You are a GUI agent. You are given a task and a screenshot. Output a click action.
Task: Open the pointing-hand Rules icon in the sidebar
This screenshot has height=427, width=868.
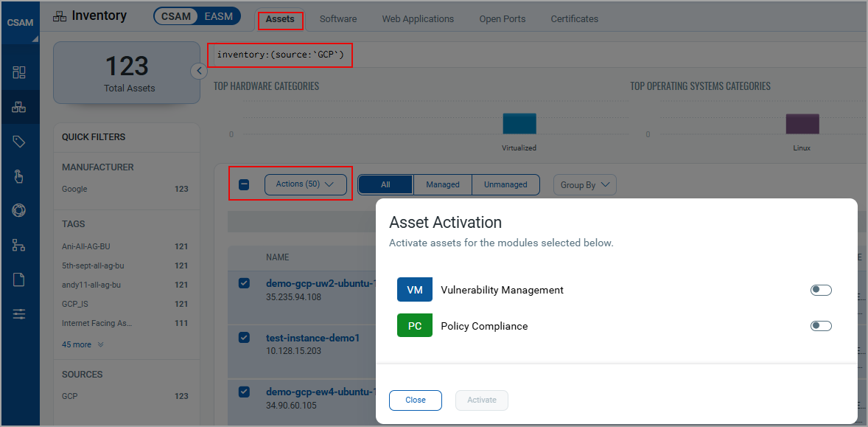click(19, 176)
